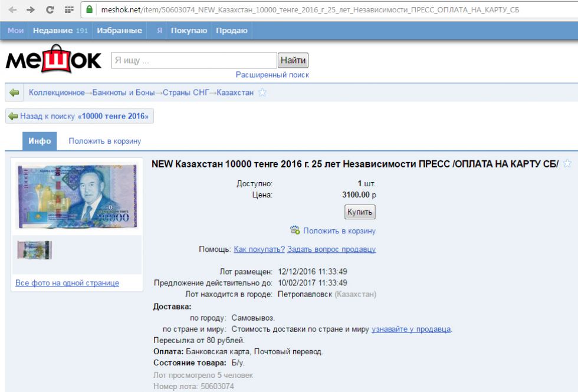Switch to Положить в корзину tab

click(104, 141)
